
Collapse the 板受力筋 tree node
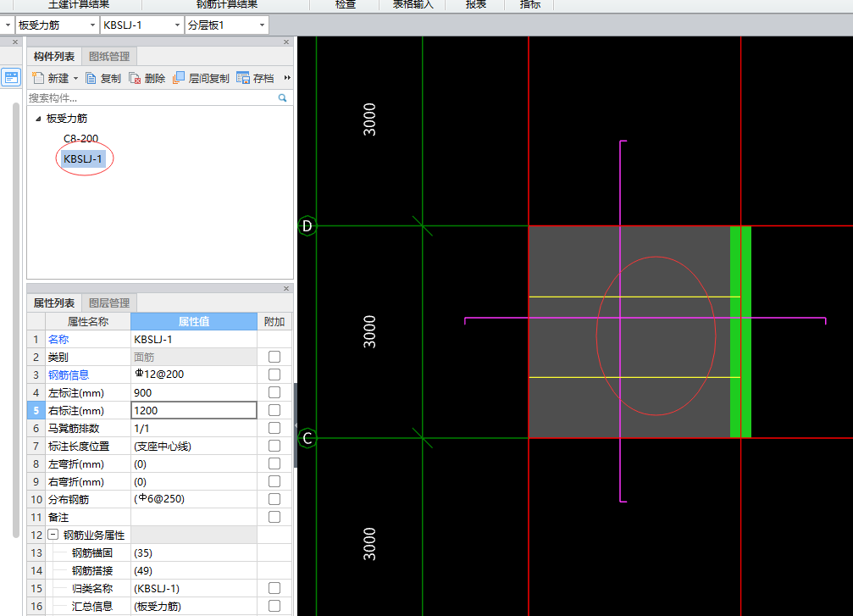[38, 119]
